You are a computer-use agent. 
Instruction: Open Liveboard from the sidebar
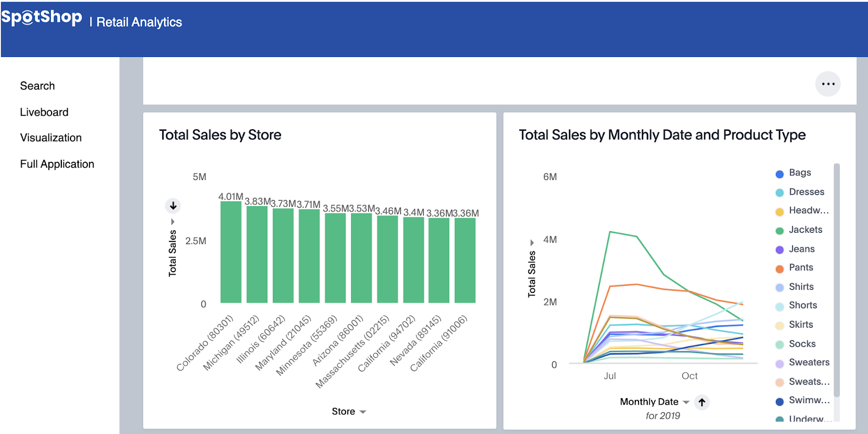click(44, 112)
